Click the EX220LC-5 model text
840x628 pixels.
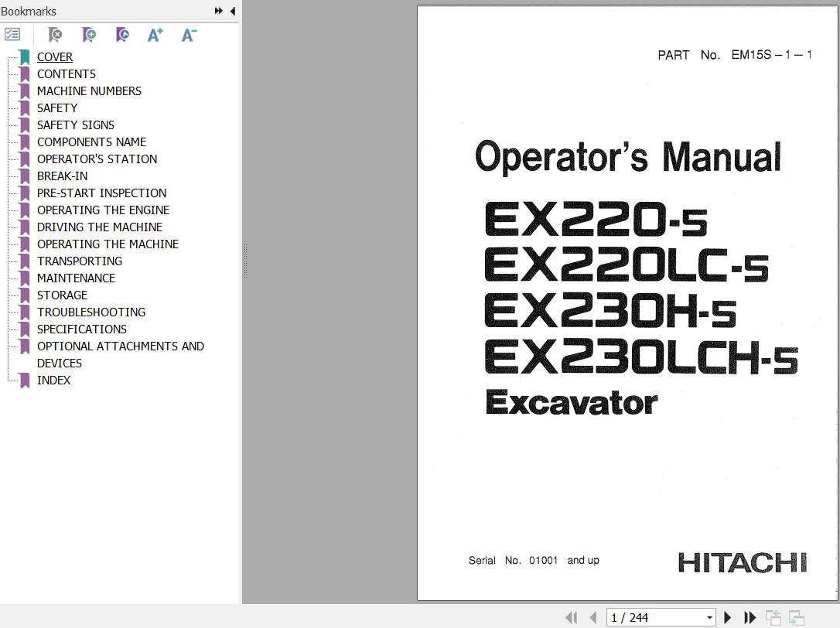[627, 265]
